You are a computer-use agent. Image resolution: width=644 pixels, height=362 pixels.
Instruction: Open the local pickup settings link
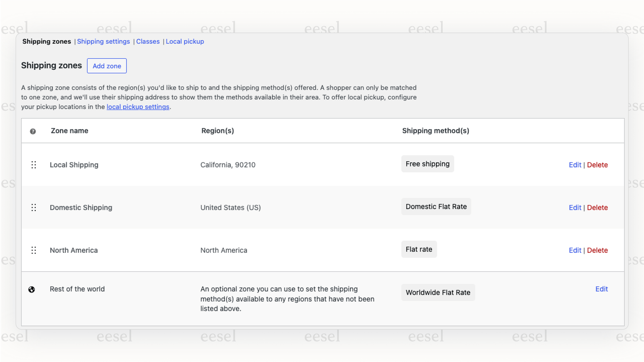click(138, 106)
